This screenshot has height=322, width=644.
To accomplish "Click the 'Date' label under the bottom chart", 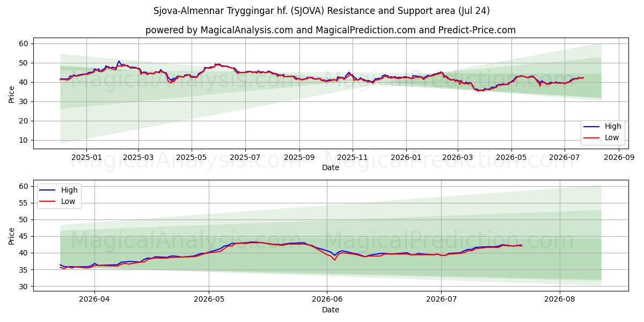I will (331, 310).
